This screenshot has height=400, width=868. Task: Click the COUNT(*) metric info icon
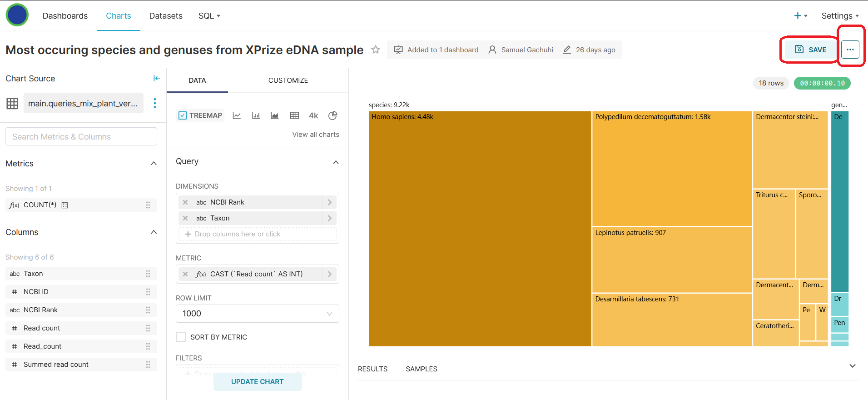(x=65, y=205)
